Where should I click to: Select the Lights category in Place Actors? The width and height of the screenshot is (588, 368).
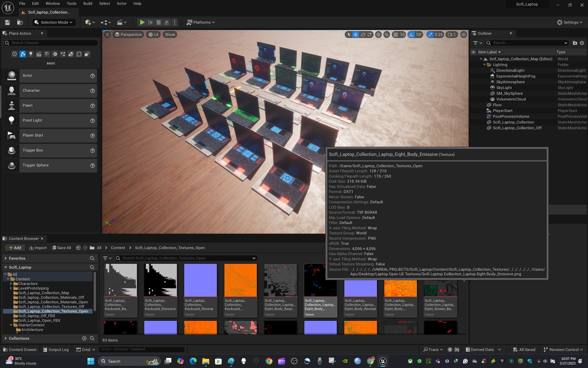coord(31,54)
